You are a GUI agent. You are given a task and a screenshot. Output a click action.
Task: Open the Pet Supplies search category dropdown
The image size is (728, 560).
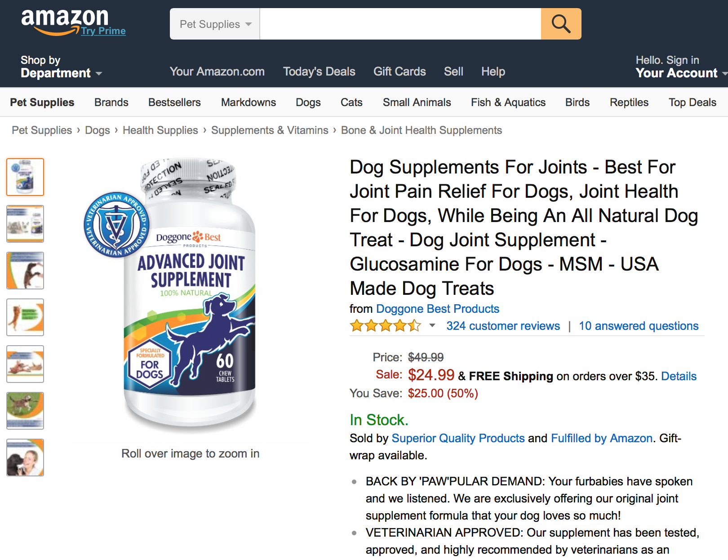pyautogui.click(x=215, y=24)
